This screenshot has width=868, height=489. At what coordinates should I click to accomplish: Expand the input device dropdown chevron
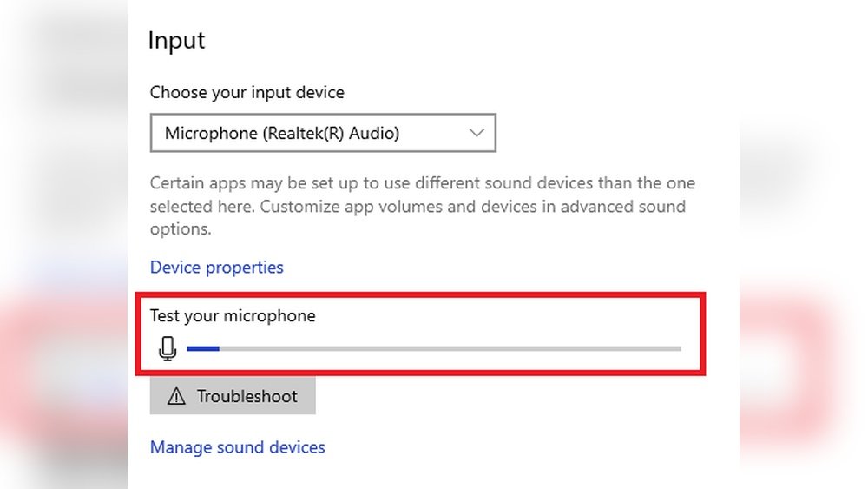click(477, 133)
